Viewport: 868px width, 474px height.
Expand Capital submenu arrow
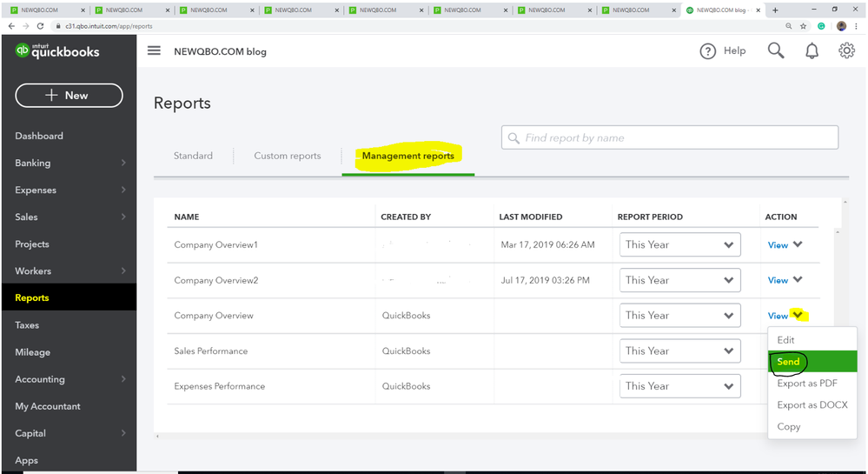pyautogui.click(x=123, y=433)
